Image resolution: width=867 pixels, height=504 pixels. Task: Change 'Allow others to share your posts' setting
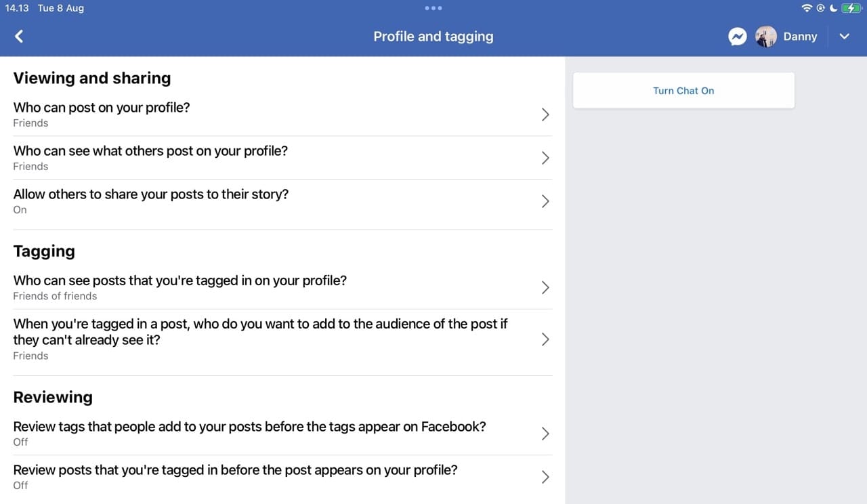click(x=151, y=194)
